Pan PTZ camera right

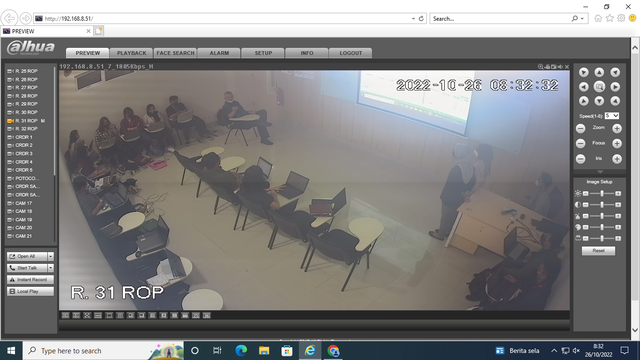615,87
